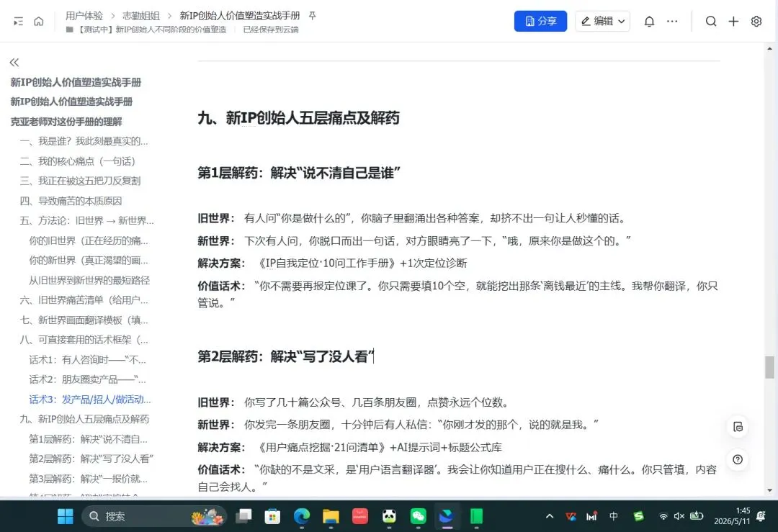
Task: Pin the document title
Action: (312, 16)
